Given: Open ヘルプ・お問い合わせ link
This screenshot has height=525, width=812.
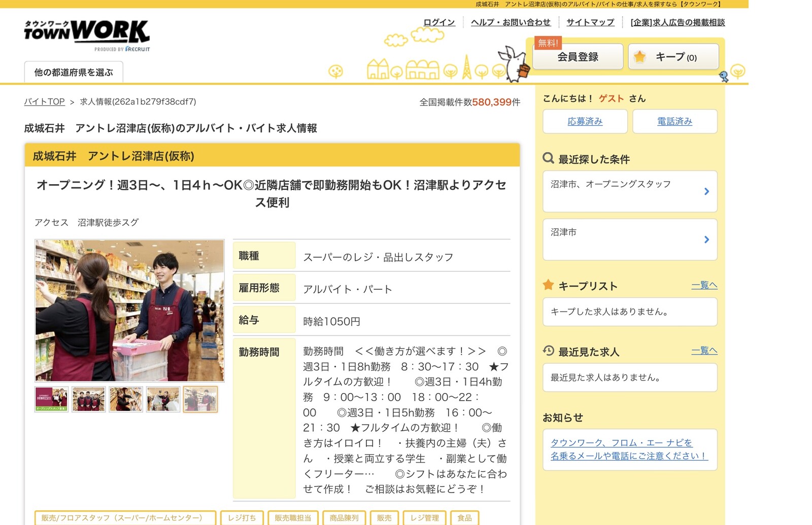Looking at the screenshot, I should click(x=511, y=22).
